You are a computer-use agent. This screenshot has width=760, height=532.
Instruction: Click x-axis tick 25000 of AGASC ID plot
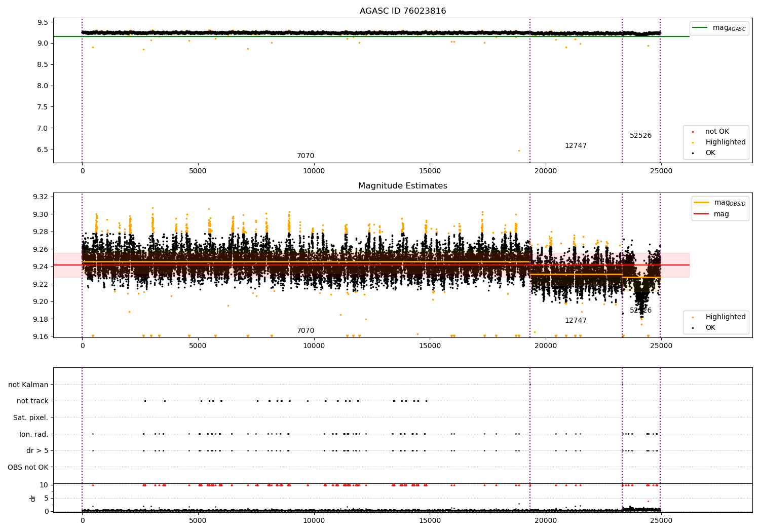661,171
